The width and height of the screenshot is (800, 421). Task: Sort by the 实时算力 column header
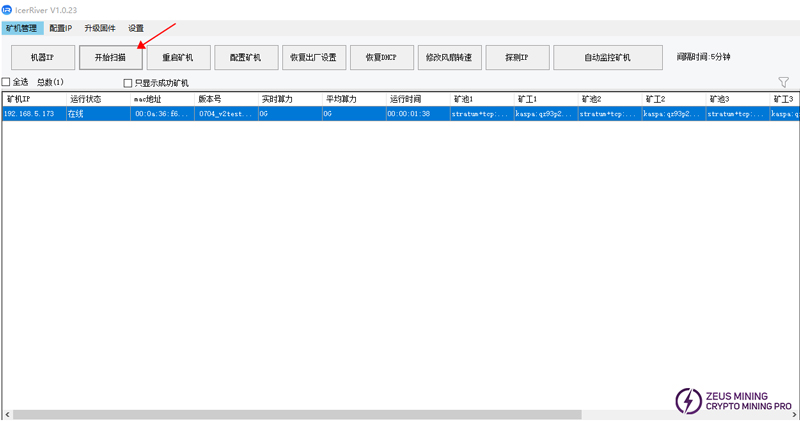[x=288, y=99]
